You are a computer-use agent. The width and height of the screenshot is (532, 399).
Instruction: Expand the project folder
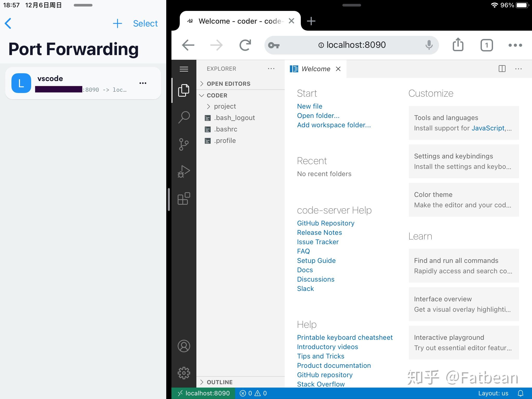(208, 106)
